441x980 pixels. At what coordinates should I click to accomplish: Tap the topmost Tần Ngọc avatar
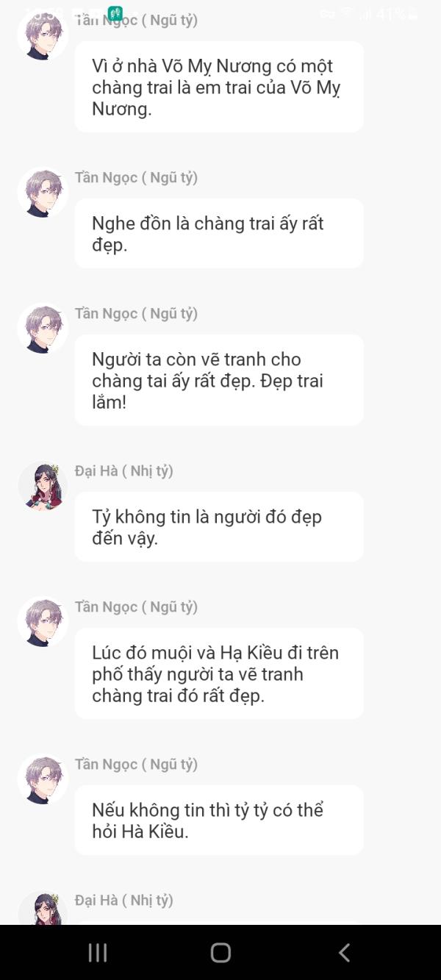tap(43, 35)
